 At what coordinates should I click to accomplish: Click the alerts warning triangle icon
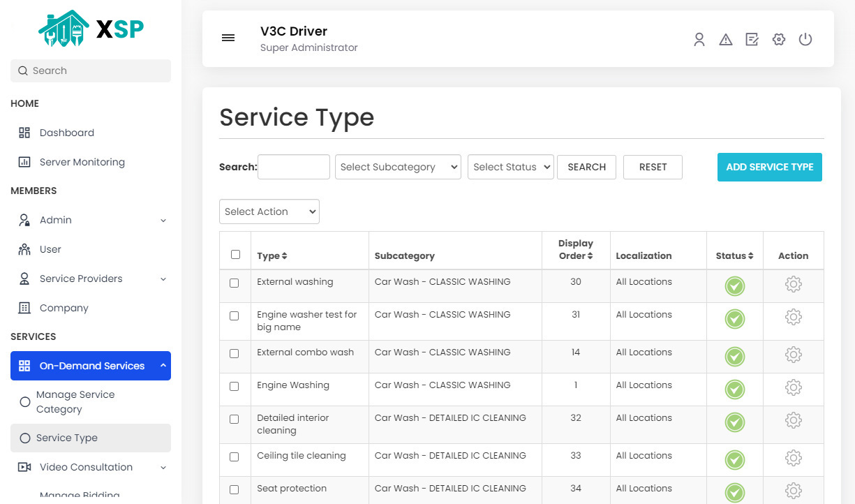coord(726,39)
